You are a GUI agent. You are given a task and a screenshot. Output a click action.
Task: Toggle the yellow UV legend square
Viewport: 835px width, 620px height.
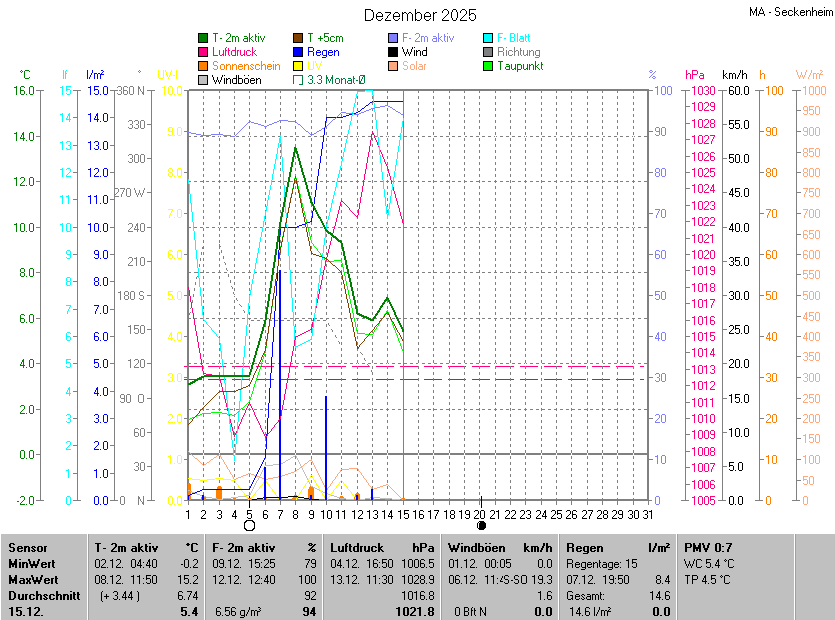[298, 66]
